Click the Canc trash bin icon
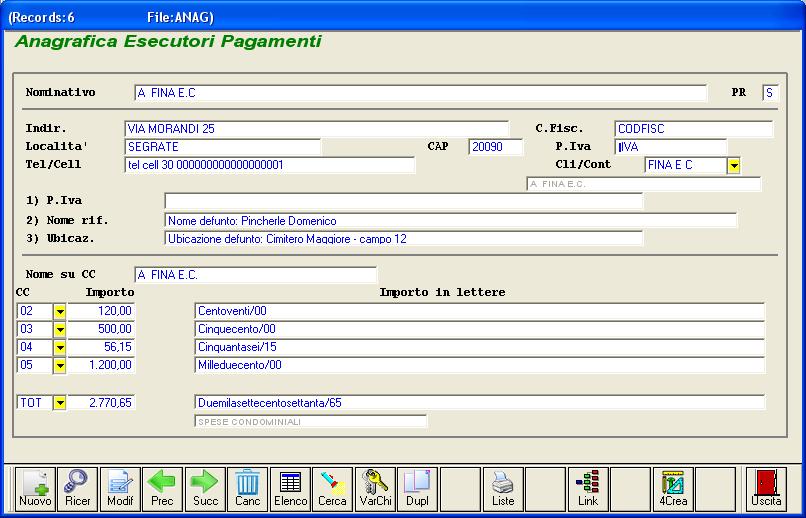The width and height of the screenshot is (806, 518). pos(248,489)
